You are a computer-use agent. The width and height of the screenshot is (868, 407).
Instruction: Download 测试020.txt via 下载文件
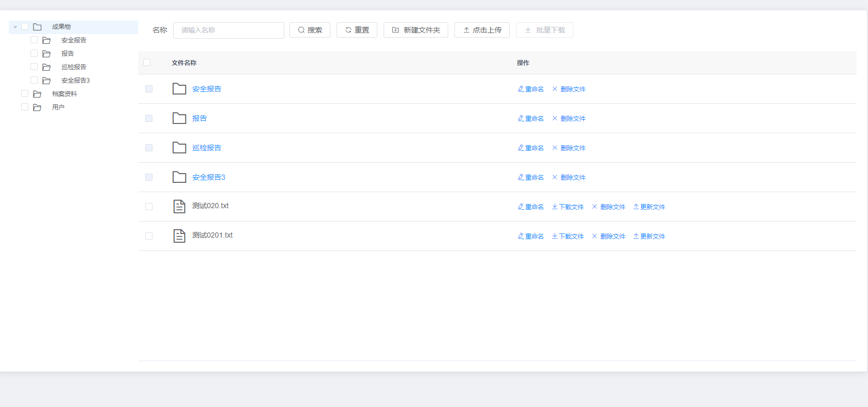[x=568, y=207]
